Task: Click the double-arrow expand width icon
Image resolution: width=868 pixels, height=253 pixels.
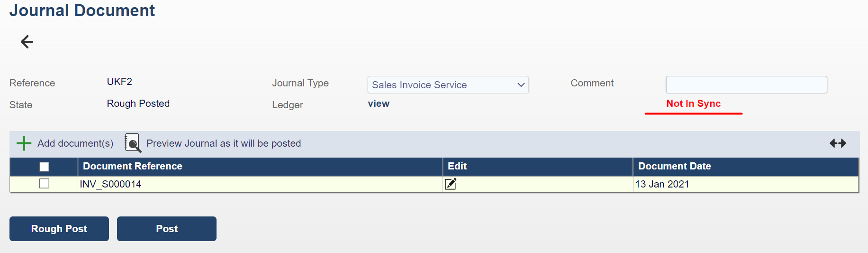Action: click(x=838, y=143)
